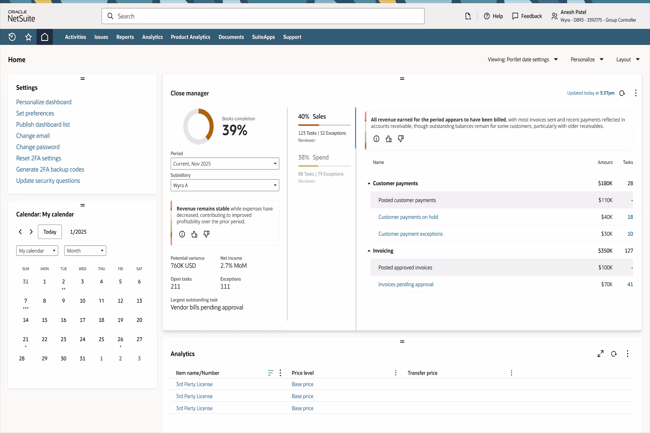The image size is (650, 433).
Task: Thumbs down the revenue billed insight
Action: [x=401, y=139]
